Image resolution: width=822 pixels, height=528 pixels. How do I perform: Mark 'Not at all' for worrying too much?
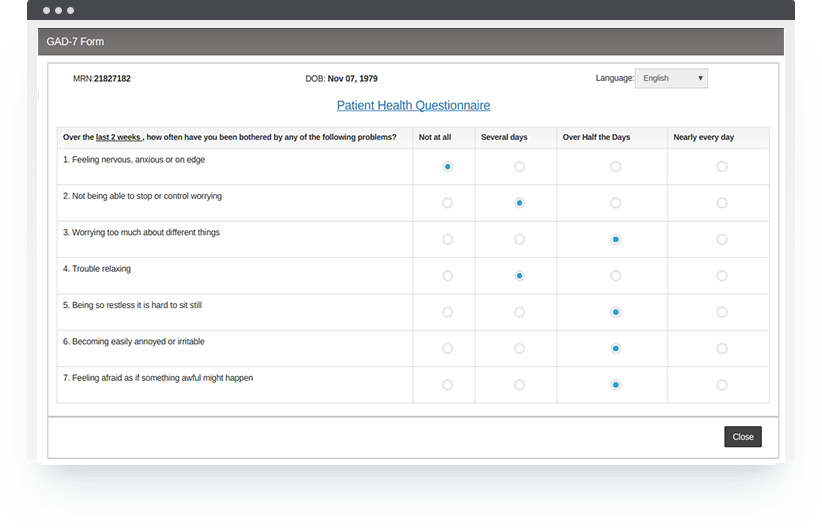coord(447,240)
